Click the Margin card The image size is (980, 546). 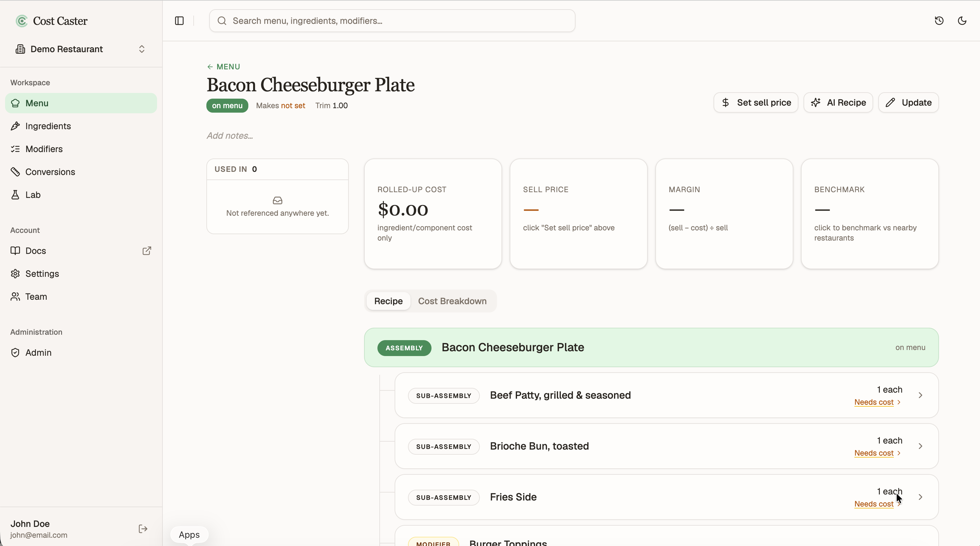[x=724, y=214]
